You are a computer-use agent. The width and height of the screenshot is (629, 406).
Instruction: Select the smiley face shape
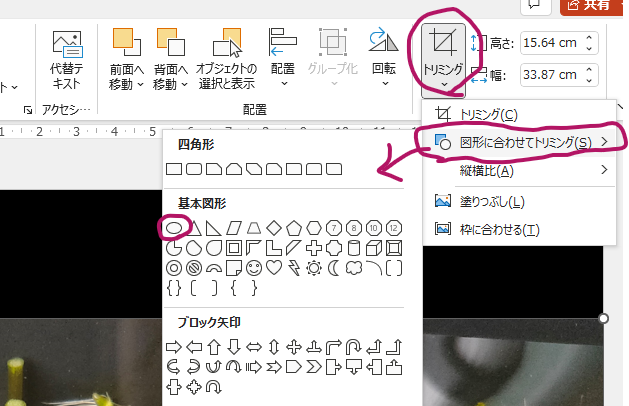click(x=254, y=268)
